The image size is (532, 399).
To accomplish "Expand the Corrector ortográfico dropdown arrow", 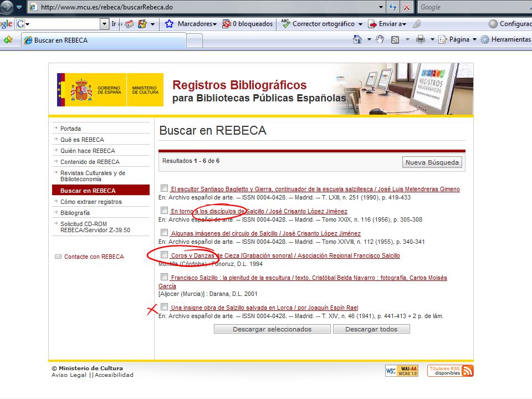I will 360,24.
